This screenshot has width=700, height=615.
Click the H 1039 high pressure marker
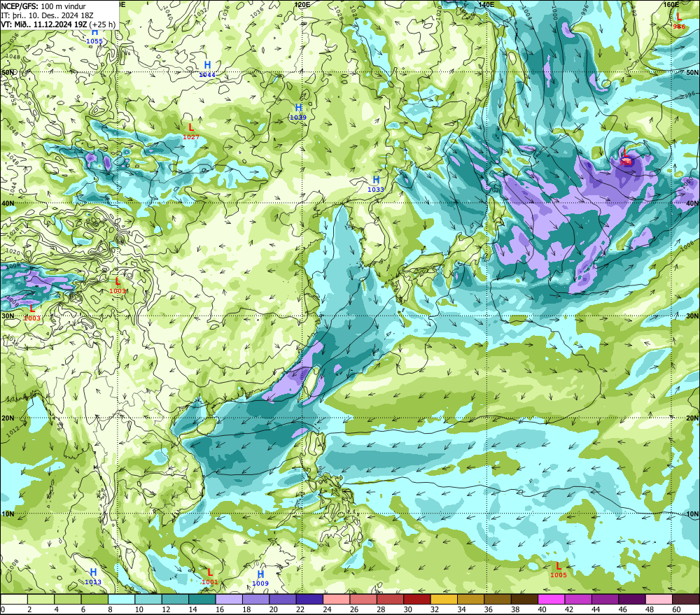pyautogui.click(x=298, y=112)
